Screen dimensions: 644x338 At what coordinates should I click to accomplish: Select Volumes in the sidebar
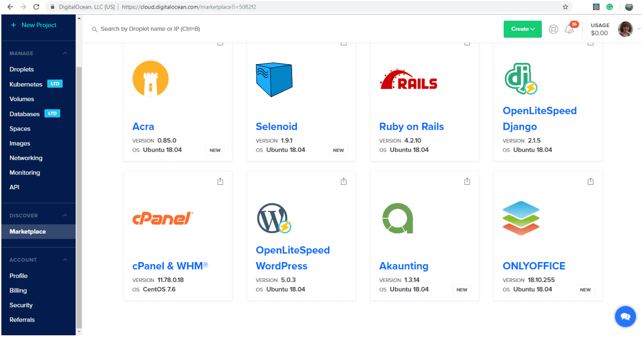[22, 99]
